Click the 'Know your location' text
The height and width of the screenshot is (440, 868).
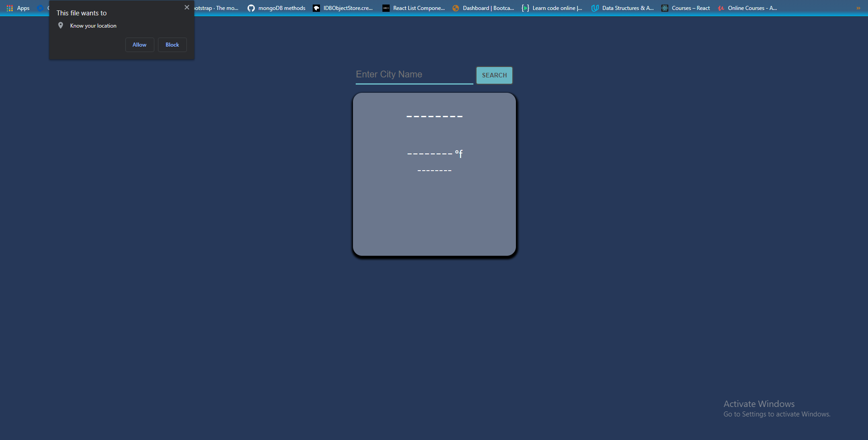(x=93, y=26)
